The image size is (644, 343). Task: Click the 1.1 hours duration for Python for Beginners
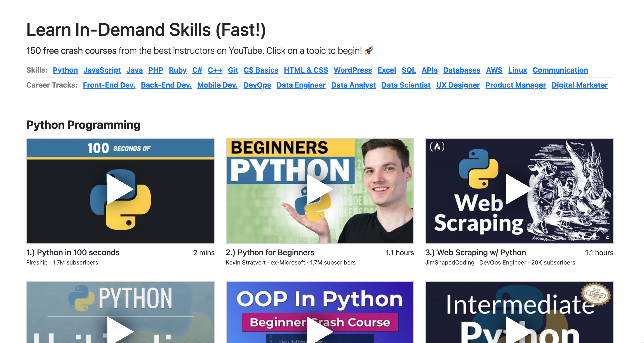click(x=400, y=253)
